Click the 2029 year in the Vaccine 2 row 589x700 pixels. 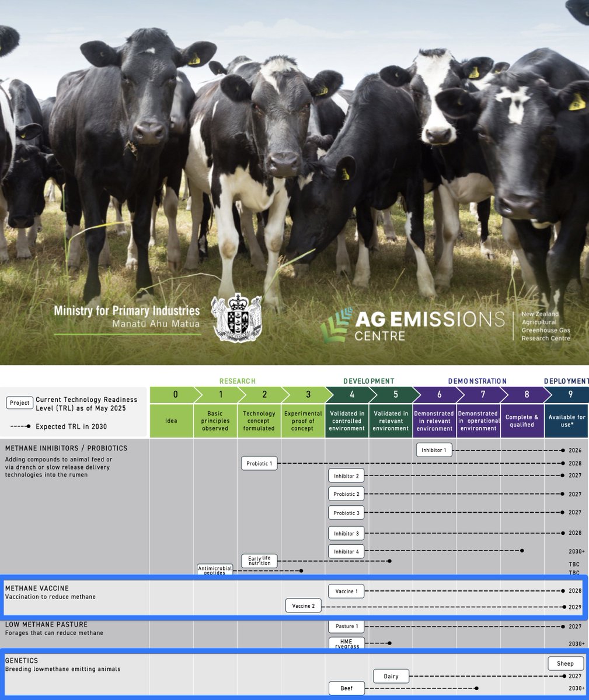click(x=575, y=607)
